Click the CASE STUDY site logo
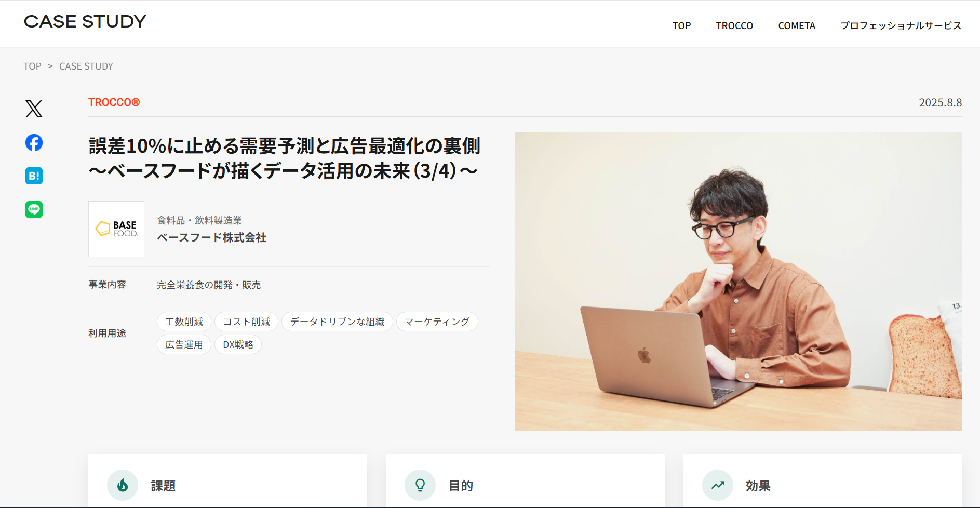Screen dimensions: 980x508 point(85,21)
